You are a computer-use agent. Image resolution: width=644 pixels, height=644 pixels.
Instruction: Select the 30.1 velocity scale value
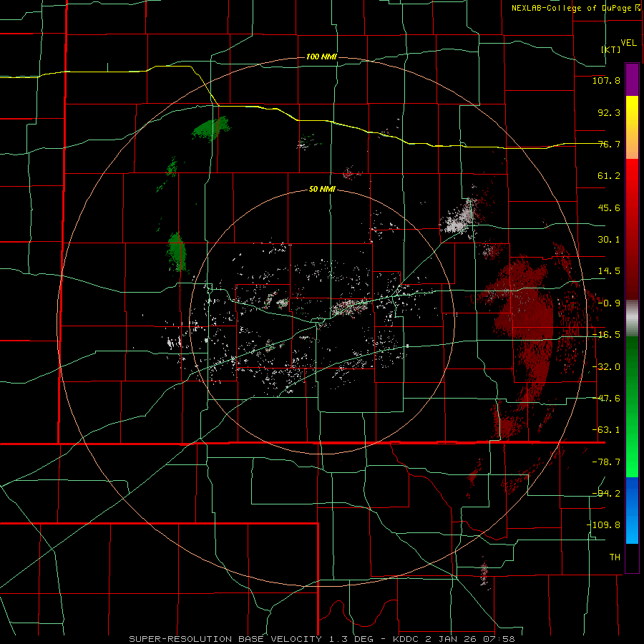(609, 240)
